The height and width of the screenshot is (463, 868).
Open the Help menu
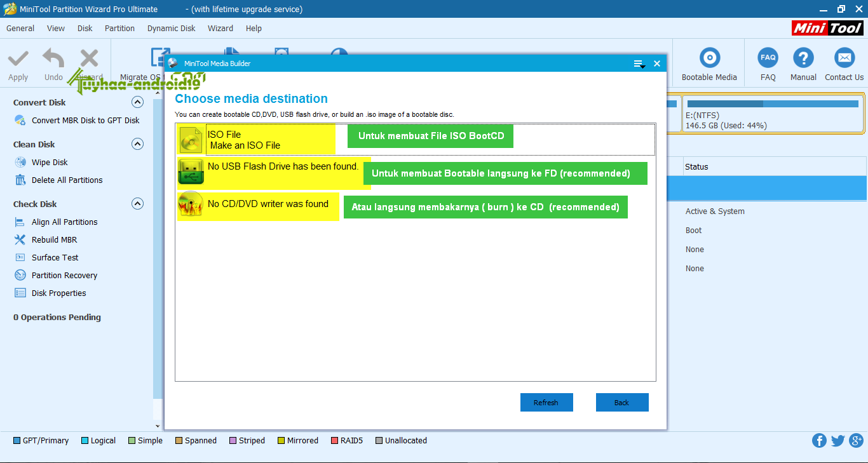click(x=254, y=28)
